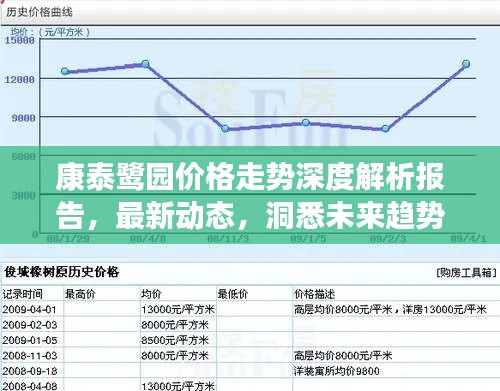Click the 09/4/1 data point marker
Image resolution: width=500 pixels, height=391 pixels.
[466, 64]
